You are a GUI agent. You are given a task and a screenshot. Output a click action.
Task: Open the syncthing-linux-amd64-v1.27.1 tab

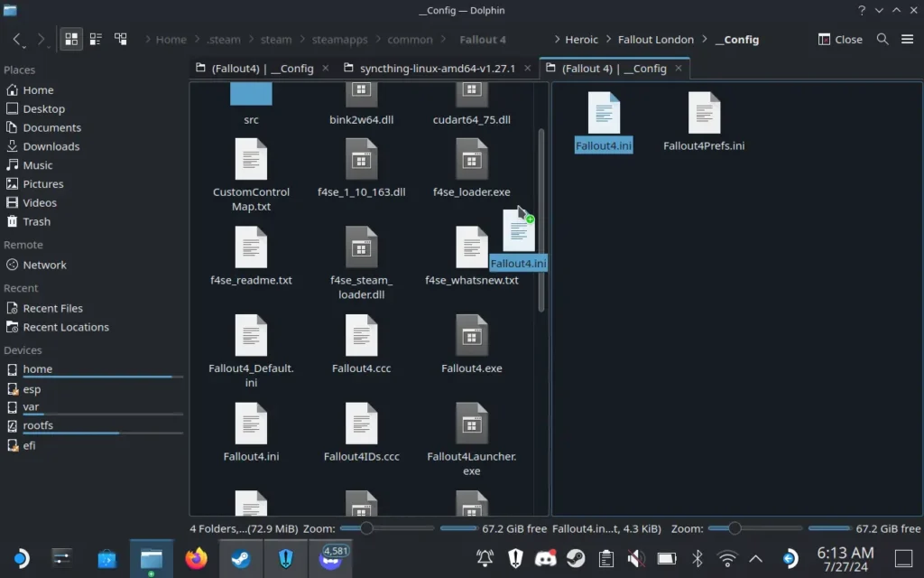[x=438, y=69]
